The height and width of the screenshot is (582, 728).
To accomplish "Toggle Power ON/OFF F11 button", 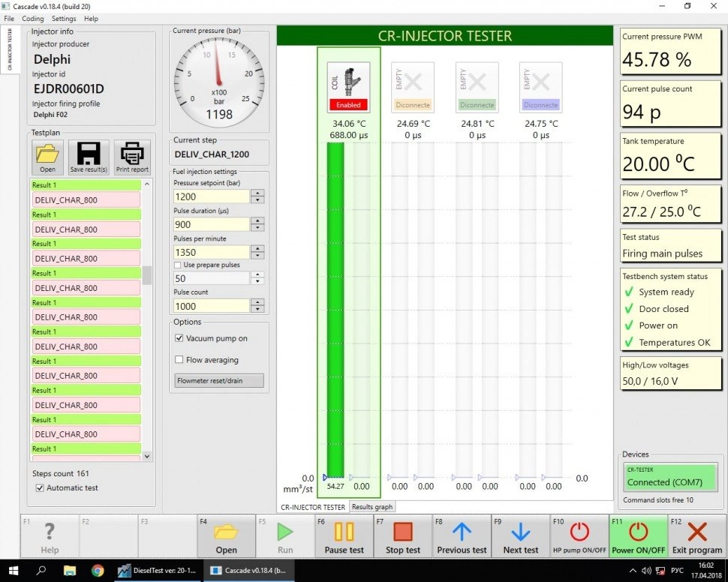I will coord(639,536).
